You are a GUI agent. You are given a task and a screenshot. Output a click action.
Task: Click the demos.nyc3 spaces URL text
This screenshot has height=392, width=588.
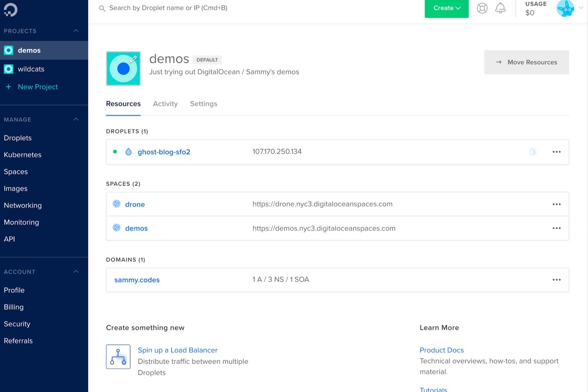(x=324, y=228)
